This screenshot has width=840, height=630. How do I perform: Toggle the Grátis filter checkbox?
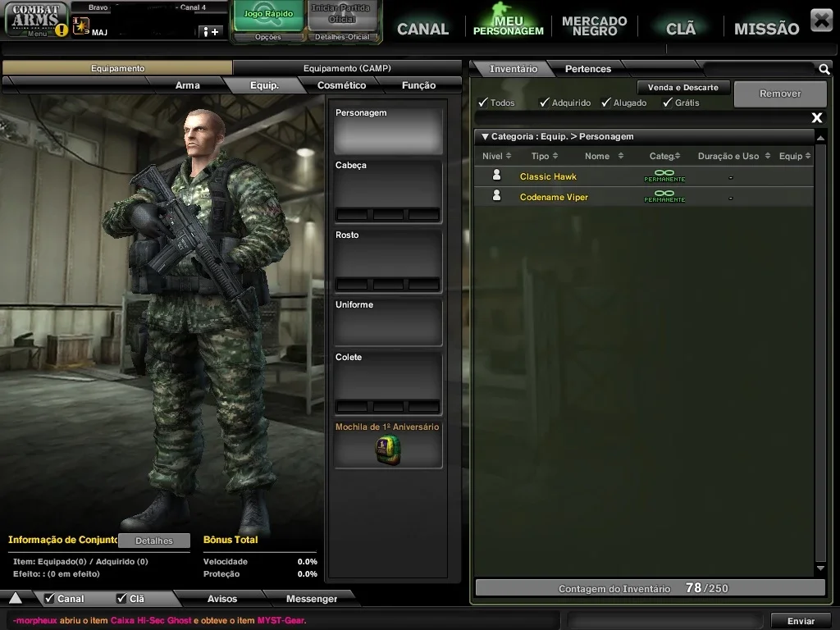(668, 102)
